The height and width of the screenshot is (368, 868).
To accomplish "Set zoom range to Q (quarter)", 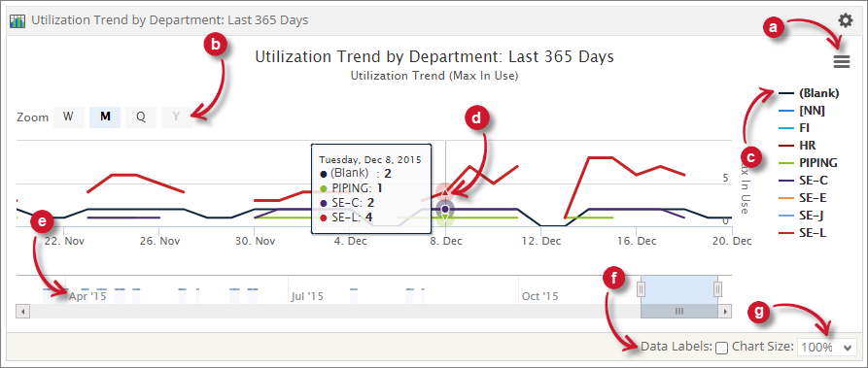I will point(141,117).
